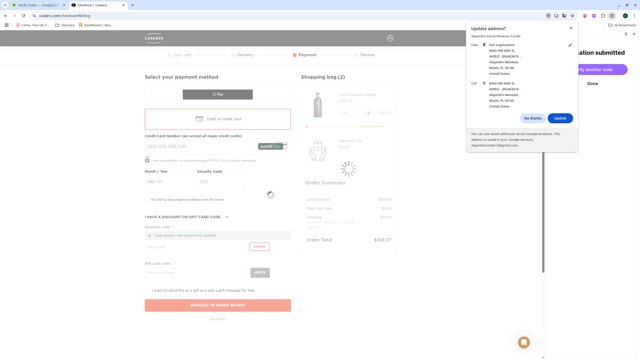This screenshot has height=360, width=640.
Task: Click the browser back arrow
Action: coord(5,16)
